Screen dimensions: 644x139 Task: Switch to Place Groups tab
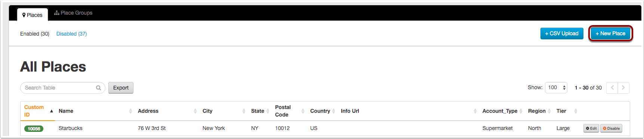click(x=73, y=13)
